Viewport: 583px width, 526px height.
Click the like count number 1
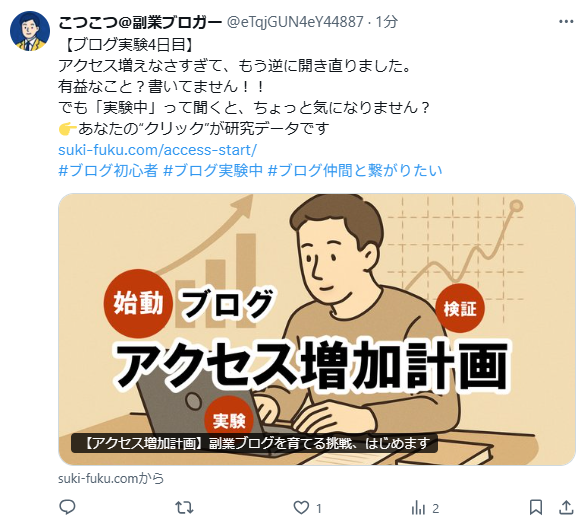(319, 508)
